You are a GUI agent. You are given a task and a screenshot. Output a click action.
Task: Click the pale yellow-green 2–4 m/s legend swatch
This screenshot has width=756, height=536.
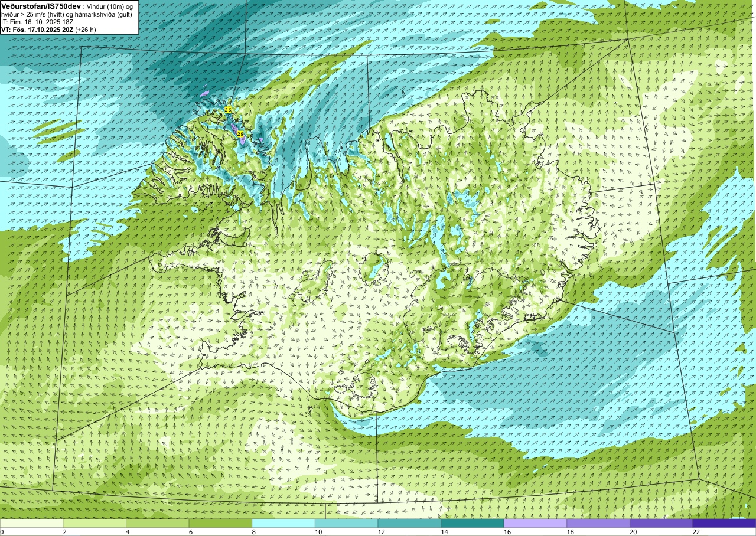coord(94,523)
